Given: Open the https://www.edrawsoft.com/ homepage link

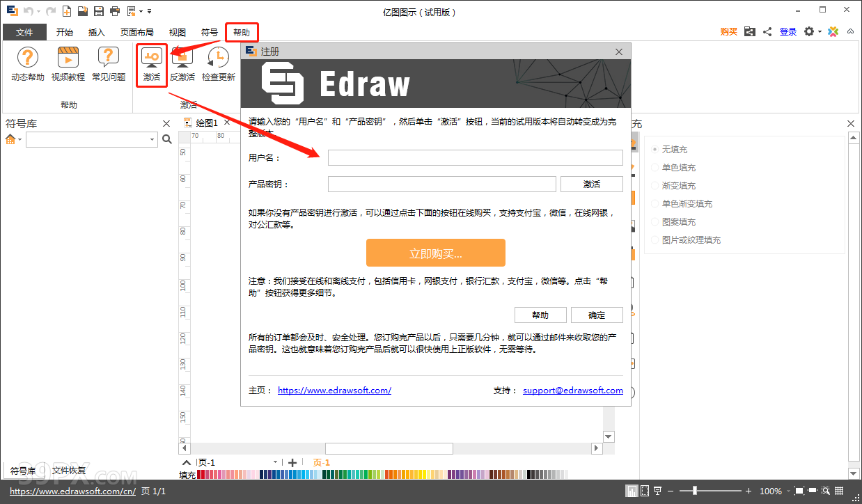Looking at the screenshot, I should (334, 391).
